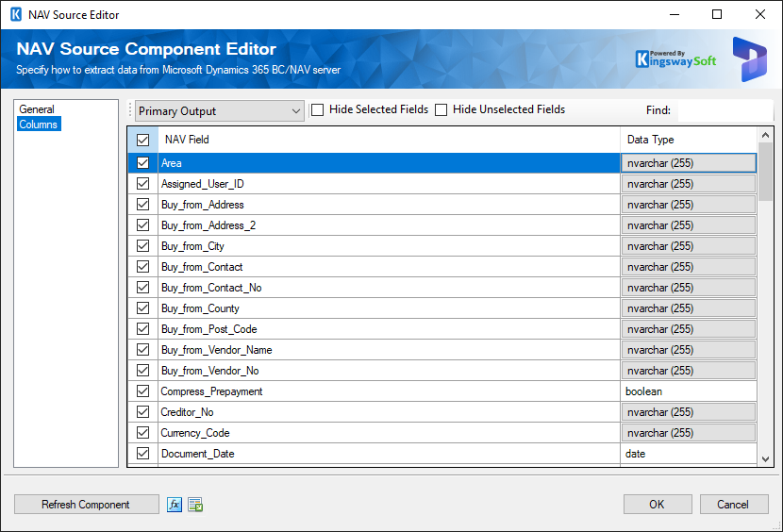
Task: Uncheck the Area field checkbox
Action: pos(142,163)
